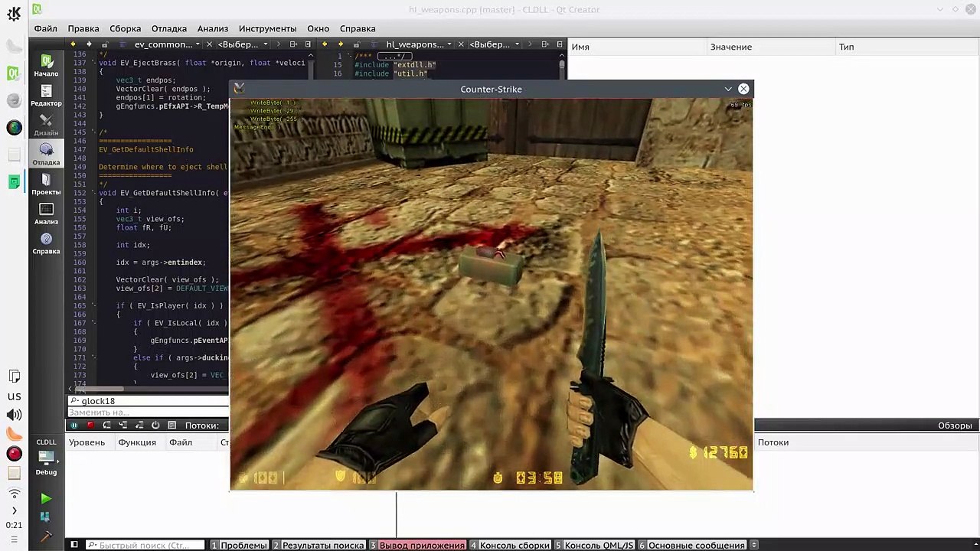This screenshot has width=980, height=551.
Task: Open the Инструменты menu
Action: [x=268, y=28]
